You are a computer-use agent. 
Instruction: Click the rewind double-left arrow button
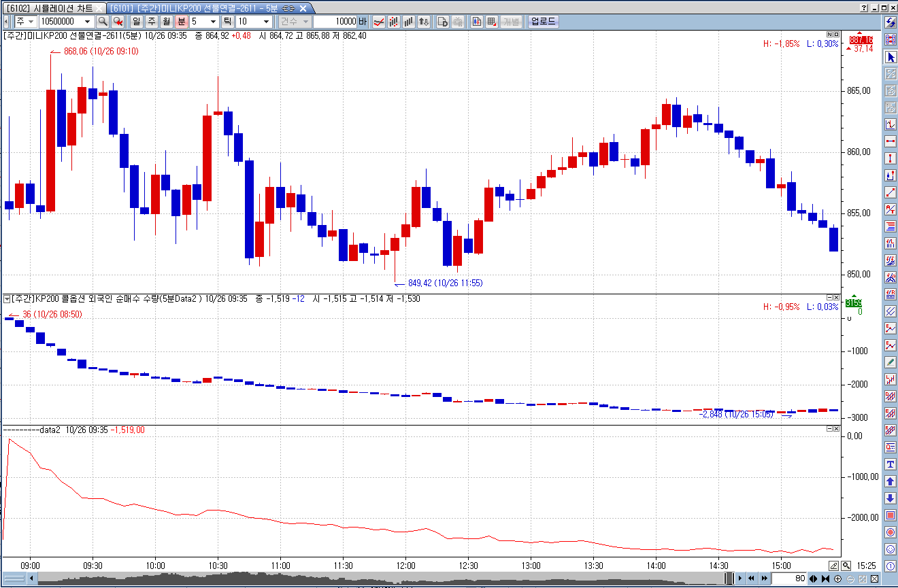752,579
